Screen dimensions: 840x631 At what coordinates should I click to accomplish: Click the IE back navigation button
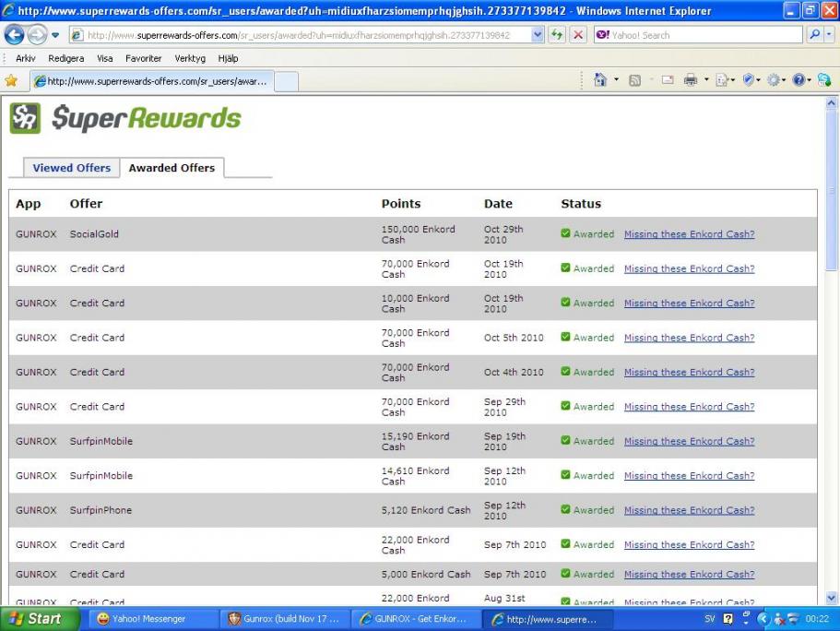pos(14,35)
